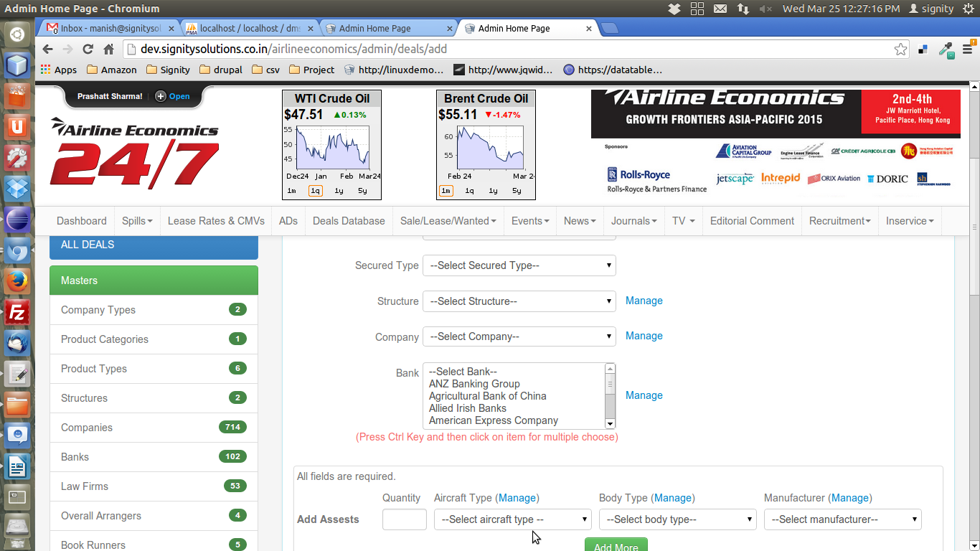Open the Select body type dropdown

click(678, 519)
